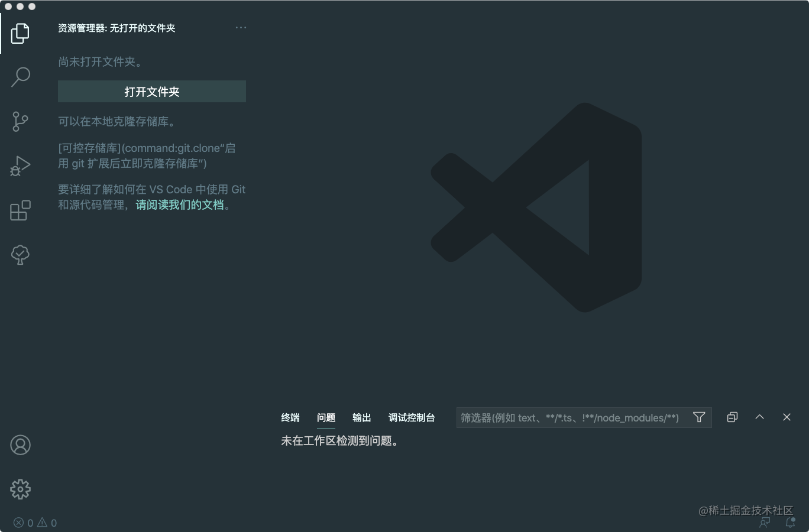Image resolution: width=809 pixels, height=532 pixels.
Task: Collapse all problems with the collapse icon
Action: (732, 417)
